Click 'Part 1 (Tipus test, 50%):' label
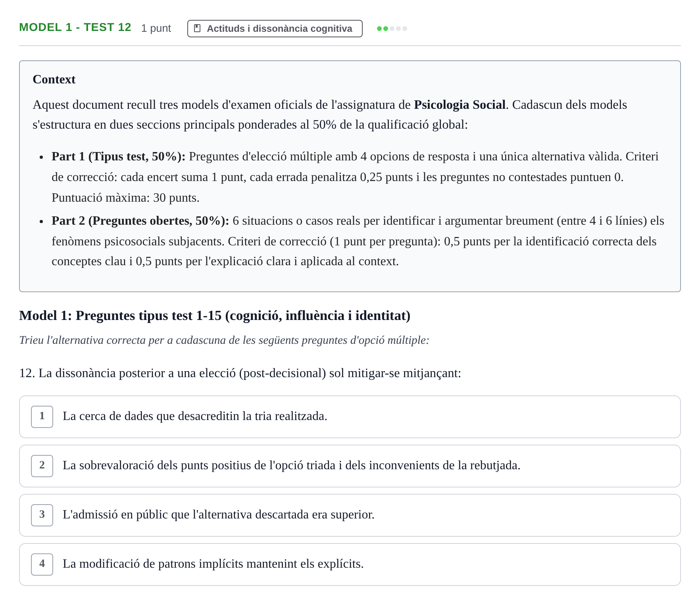 [x=119, y=156]
